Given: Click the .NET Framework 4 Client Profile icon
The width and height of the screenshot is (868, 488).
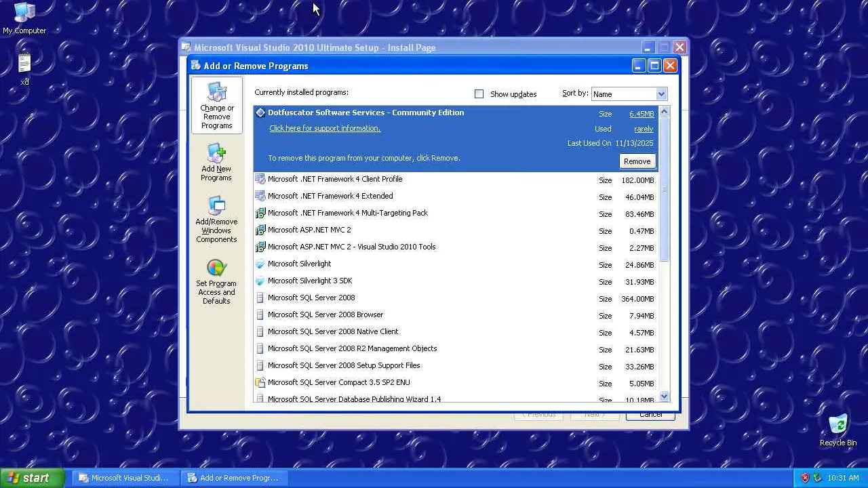Looking at the screenshot, I should pyautogui.click(x=260, y=180).
